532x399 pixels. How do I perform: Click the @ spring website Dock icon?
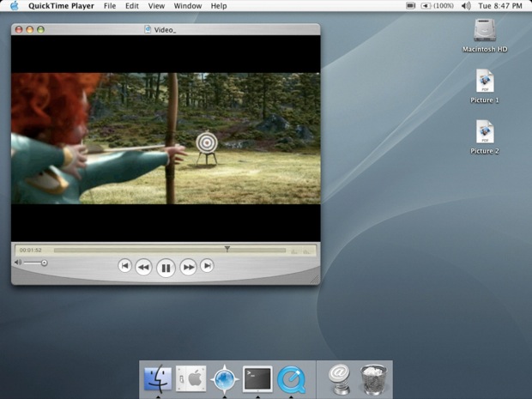click(x=339, y=378)
